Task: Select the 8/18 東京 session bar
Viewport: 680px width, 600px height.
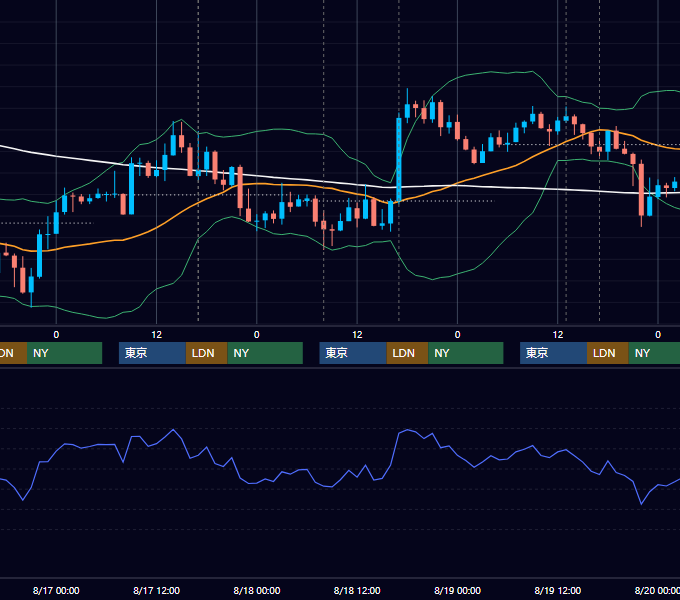Action: click(353, 353)
